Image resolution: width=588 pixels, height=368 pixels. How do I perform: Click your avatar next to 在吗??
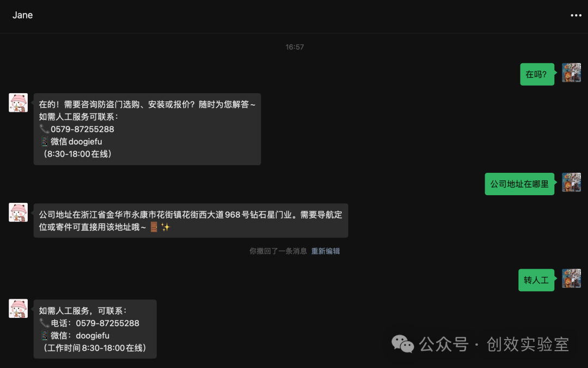click(x=571, y=73)
